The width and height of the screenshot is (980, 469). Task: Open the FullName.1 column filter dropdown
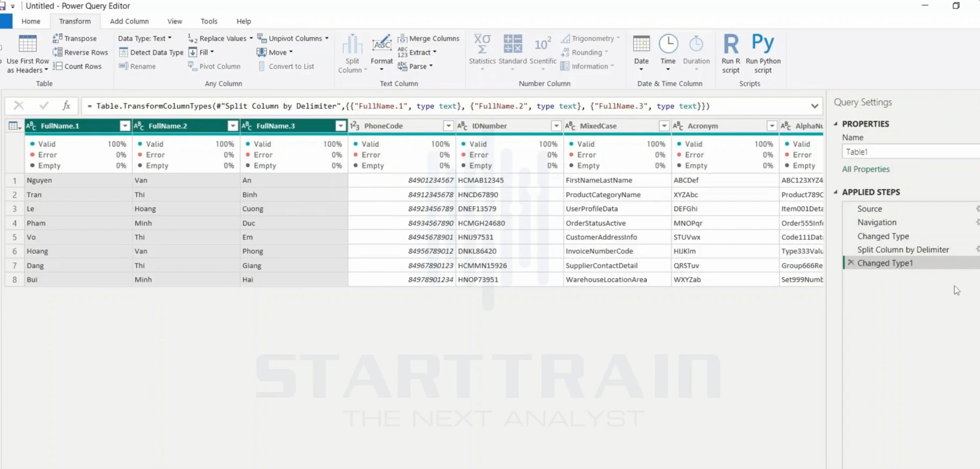point(125,126)
